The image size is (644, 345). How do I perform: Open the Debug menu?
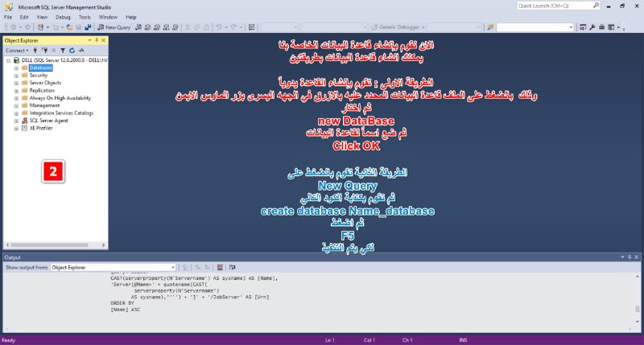click(63, 17)
